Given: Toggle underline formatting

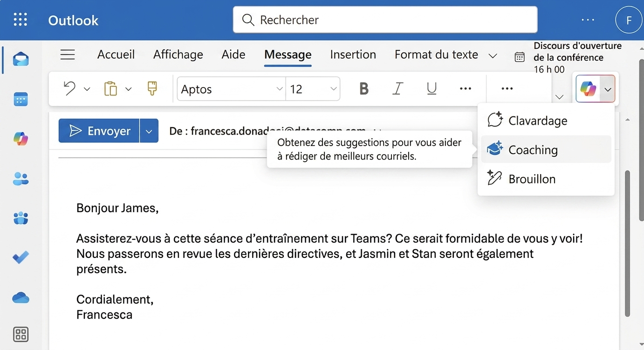Looking at the screenshot, I should pyautogui.click(x=432, y=88).
